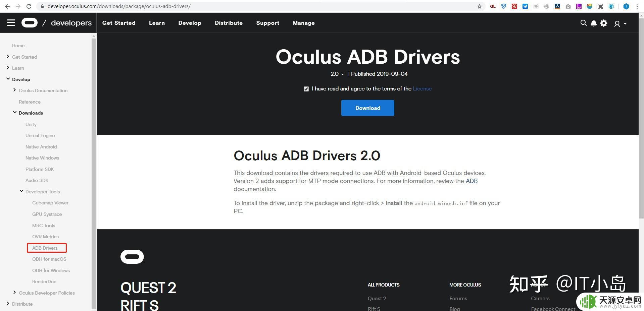Select Unreal Engine in sidebar
This screenshot has height=311, width=644.
(x=40, y=135)
